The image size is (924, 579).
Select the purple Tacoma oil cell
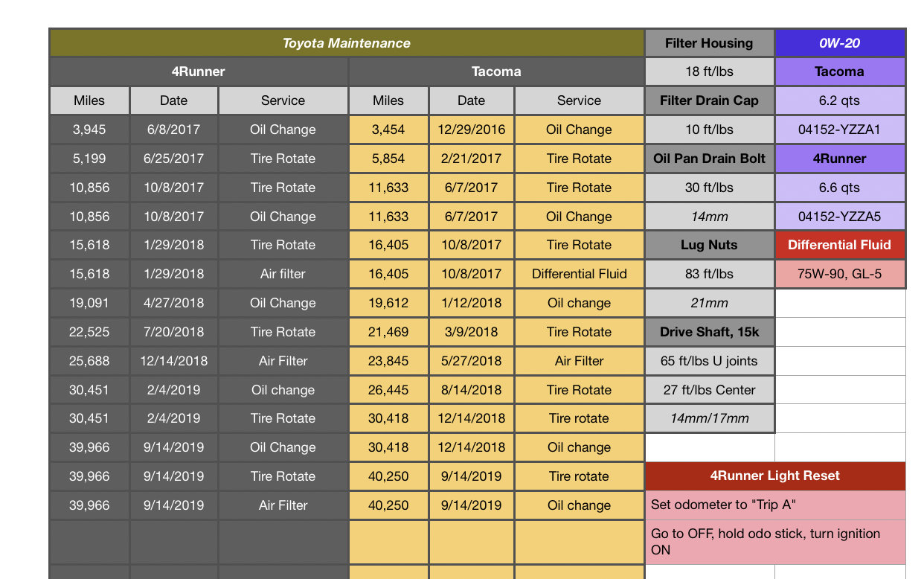tap(840, 72)
